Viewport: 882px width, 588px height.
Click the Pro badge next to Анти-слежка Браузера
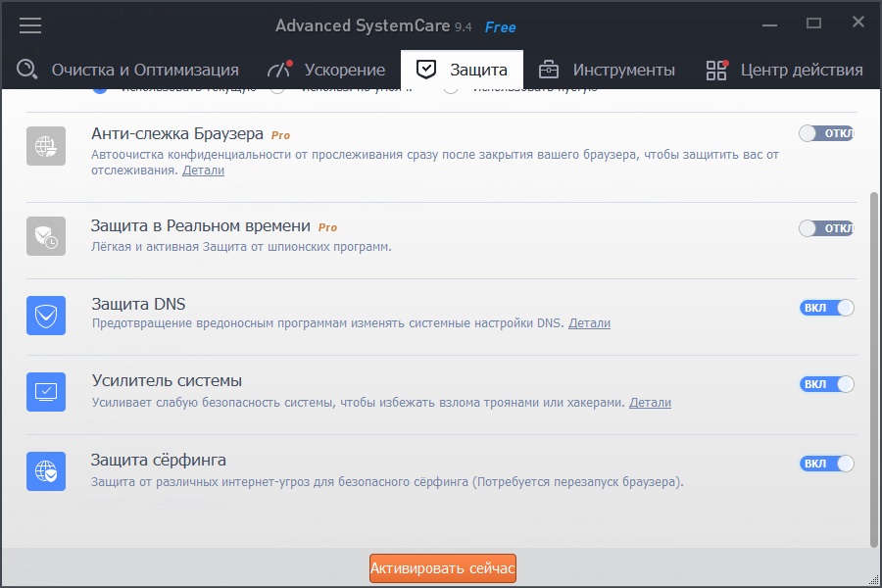click(x=280, y=135)
